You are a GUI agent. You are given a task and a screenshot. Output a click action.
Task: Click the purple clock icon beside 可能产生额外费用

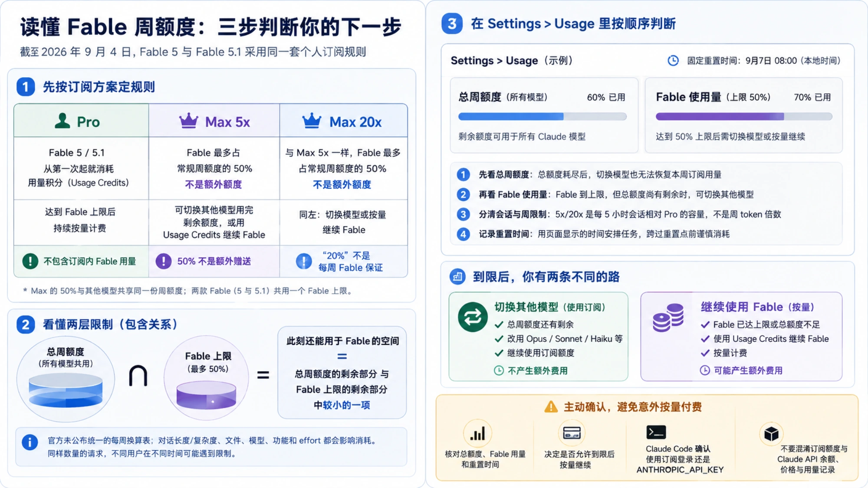[705, 370]
